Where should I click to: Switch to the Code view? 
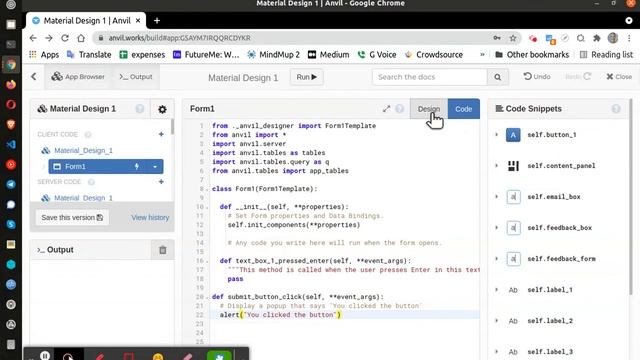click(464, 109)
